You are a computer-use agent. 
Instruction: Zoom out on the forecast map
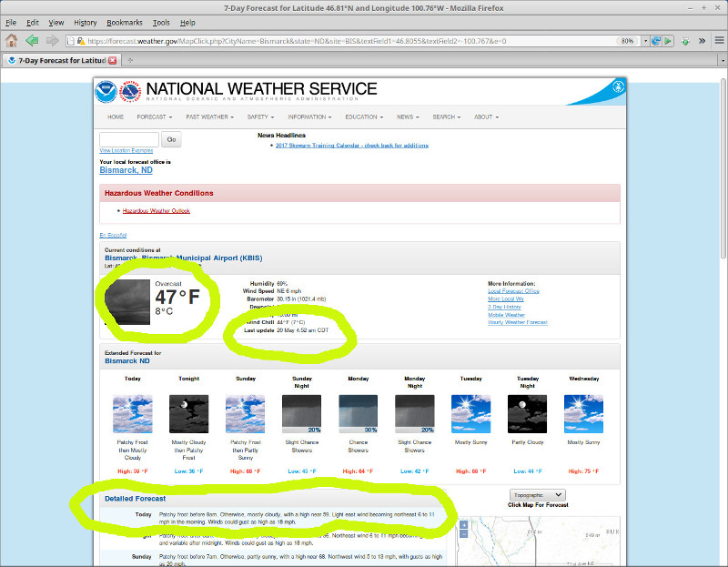463,534
